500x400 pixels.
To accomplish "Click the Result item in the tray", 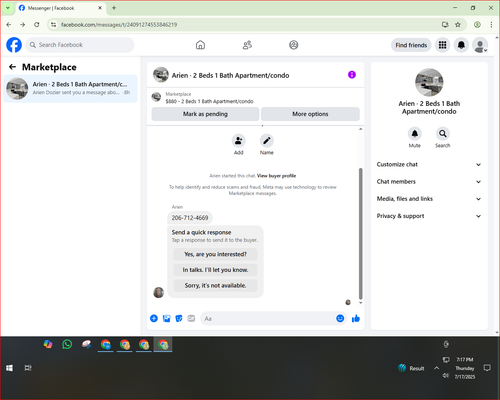I will click(411, 368).
